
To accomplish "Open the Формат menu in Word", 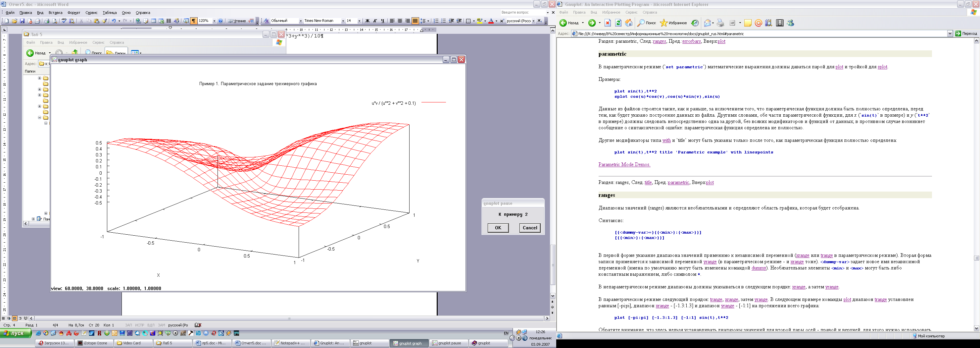I will pos(74,13).
